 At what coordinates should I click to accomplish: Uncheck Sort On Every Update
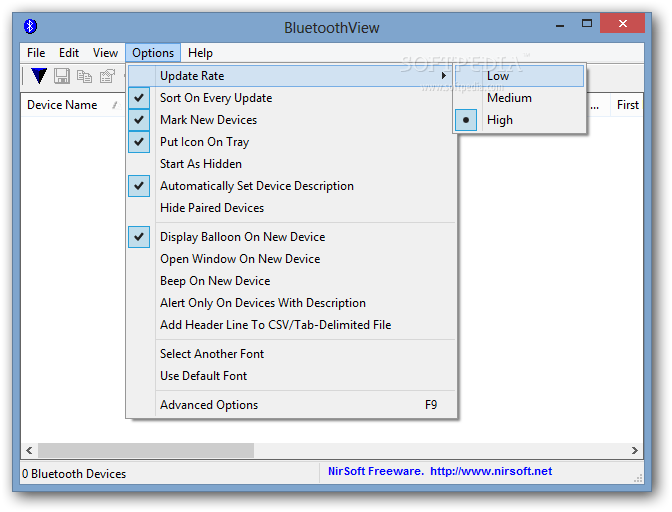(291, 98)
